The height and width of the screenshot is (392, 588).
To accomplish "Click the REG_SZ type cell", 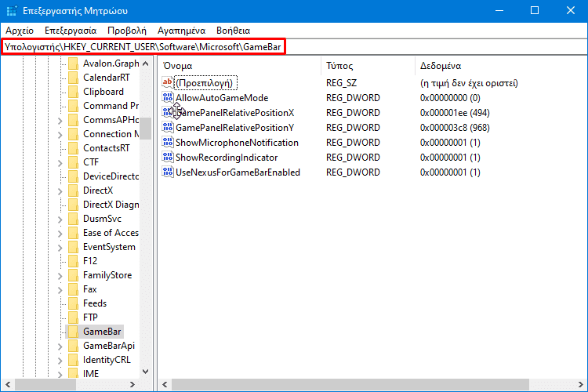I will (x=341, y=83).
